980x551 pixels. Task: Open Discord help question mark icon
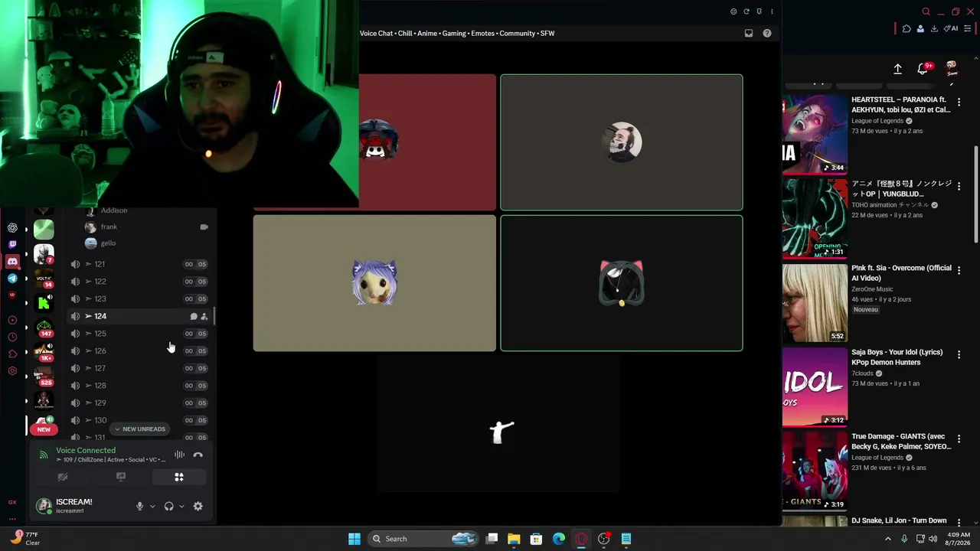pos(767,33)
